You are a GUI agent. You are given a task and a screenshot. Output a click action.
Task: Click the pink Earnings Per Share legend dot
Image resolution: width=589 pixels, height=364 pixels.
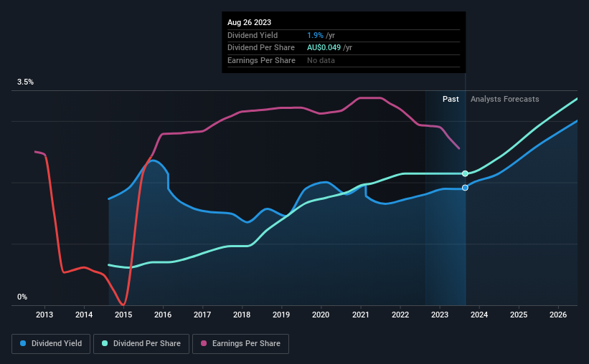tap(204, 343)
